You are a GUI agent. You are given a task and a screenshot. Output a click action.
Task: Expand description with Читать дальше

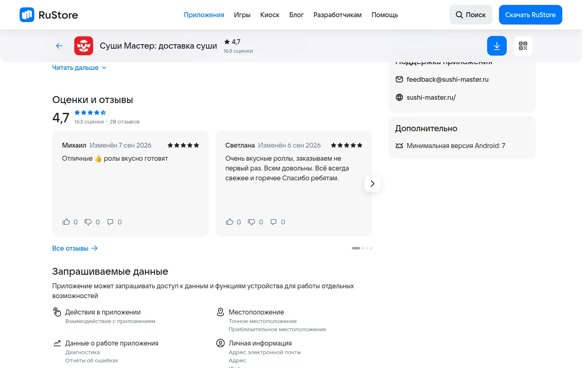(79, 67)
